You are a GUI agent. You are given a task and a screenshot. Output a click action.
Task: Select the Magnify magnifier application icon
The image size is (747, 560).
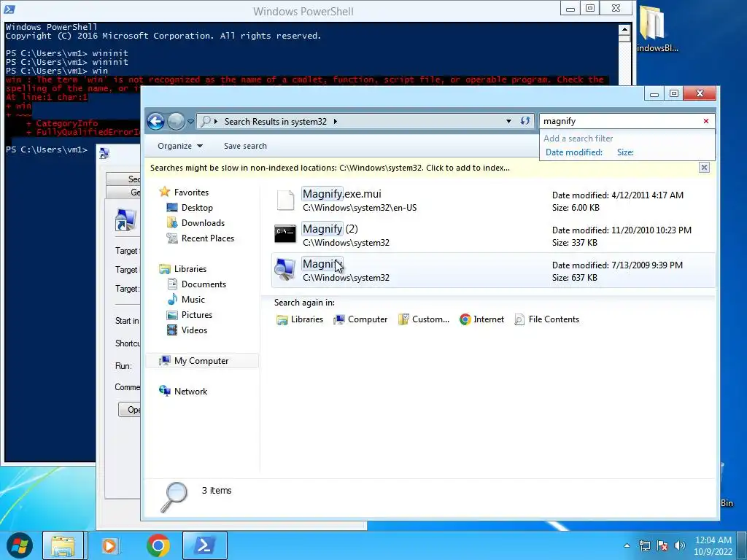point(285,269)
